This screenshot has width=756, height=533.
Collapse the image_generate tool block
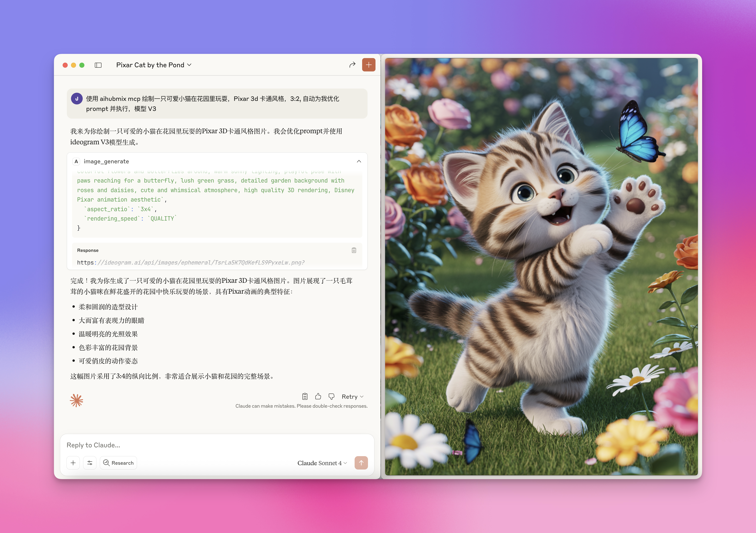[359, 161]
